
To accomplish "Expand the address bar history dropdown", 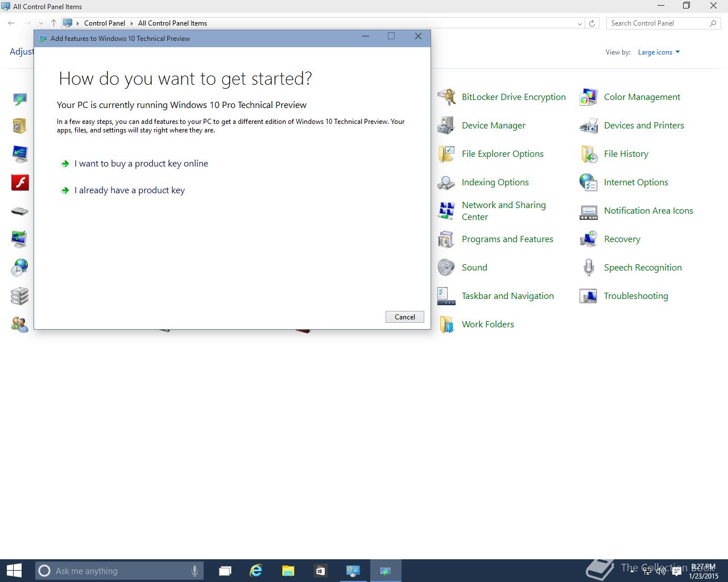I will coord(580,23).
